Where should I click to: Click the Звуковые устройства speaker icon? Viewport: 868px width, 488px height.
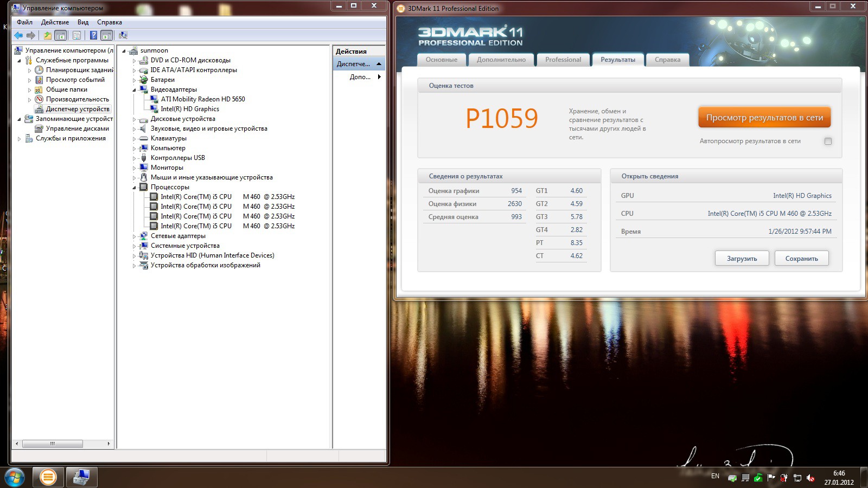click(143, 129)
